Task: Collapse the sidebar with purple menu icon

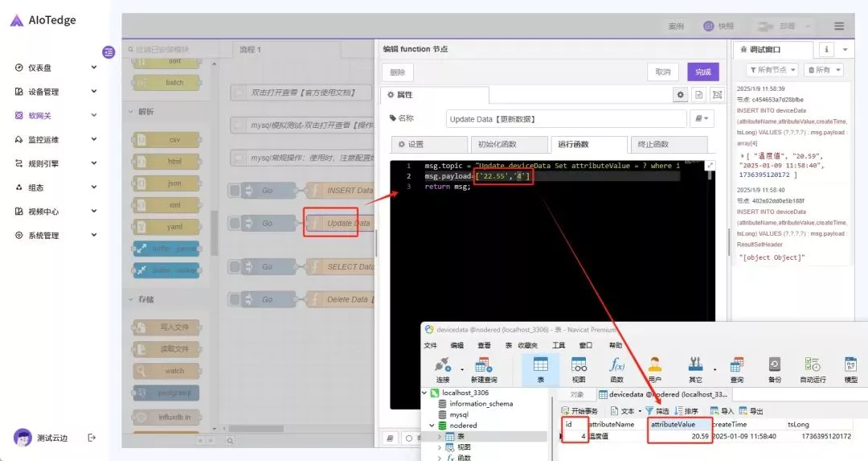Action: point(108,52)
